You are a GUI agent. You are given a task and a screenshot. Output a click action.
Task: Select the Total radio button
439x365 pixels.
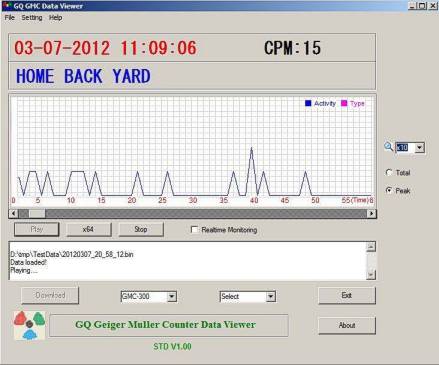point(389,172)
